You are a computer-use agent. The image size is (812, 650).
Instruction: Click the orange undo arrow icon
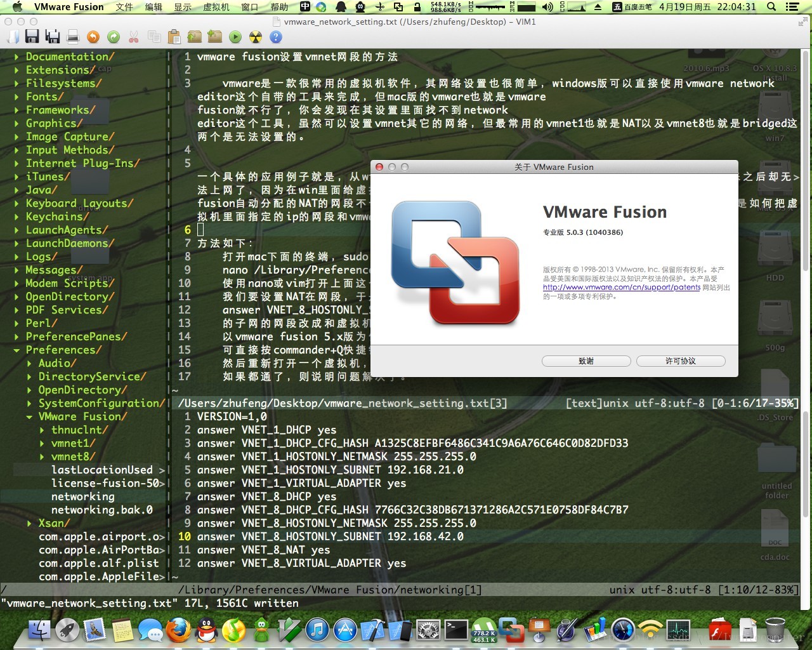point(93,37)
